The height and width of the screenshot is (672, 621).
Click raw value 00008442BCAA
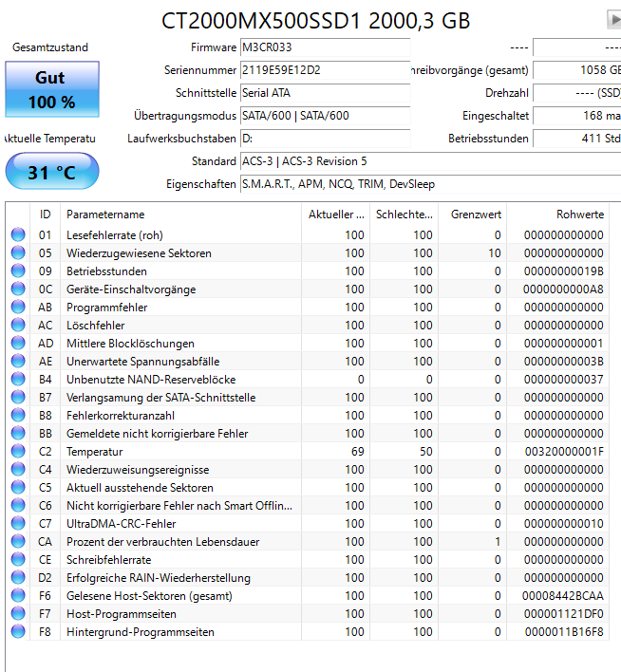click(563, 596)
